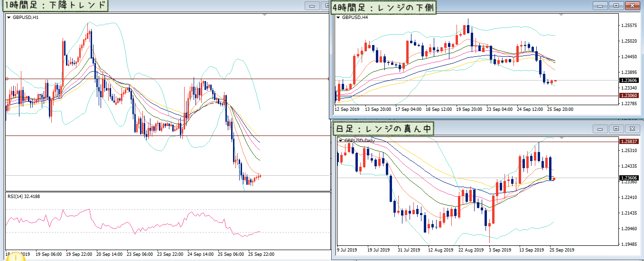
Task: Minimize the H1 chart window
Action: (312, 6)
